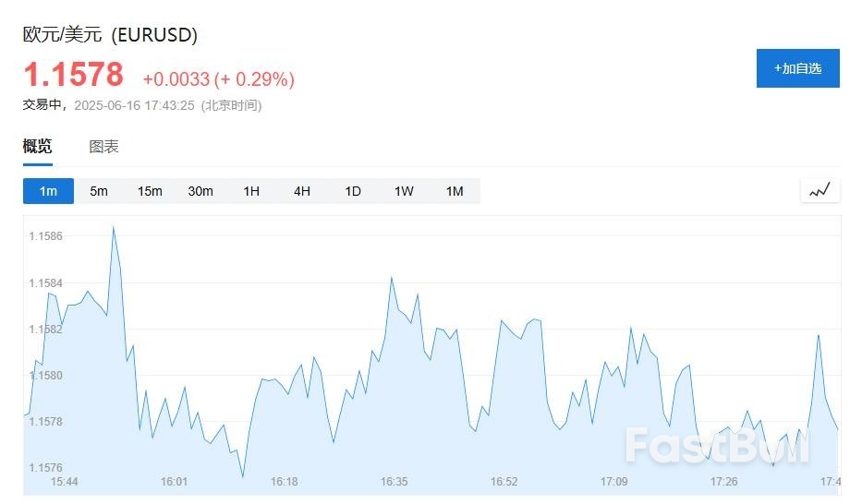The height and width of the screenshot is (504, 862).
Task: Click the +0.0033 (+0.29%) price change
Action: click(x=218, y=79)
